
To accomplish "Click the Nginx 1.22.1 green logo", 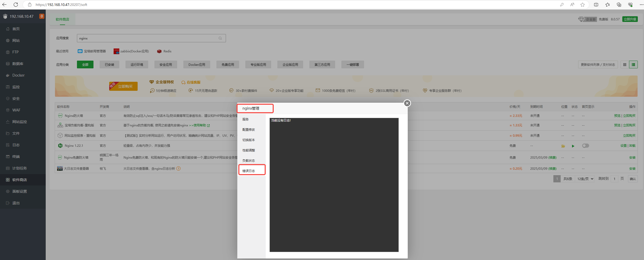I will click(x=60, y=146).
